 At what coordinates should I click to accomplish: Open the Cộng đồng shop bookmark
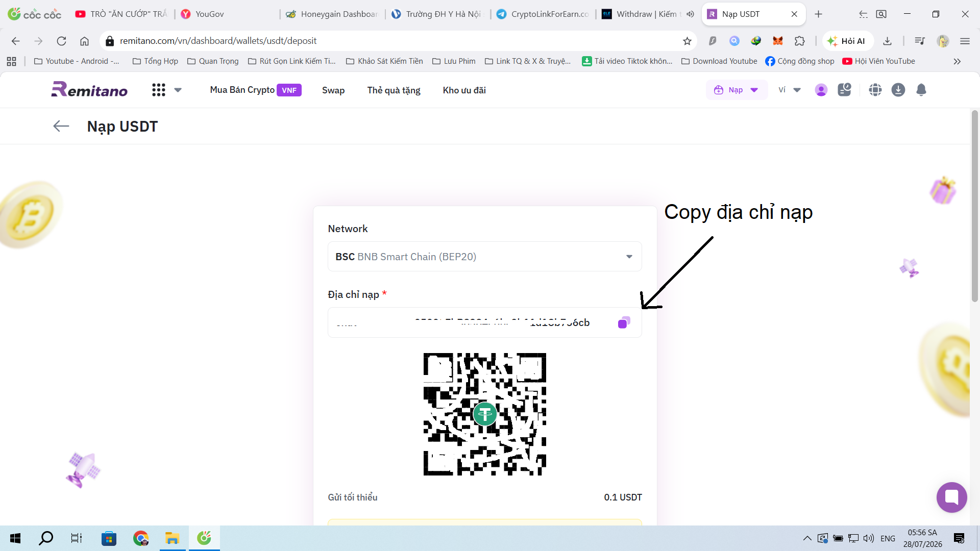(x=800, y=61)
